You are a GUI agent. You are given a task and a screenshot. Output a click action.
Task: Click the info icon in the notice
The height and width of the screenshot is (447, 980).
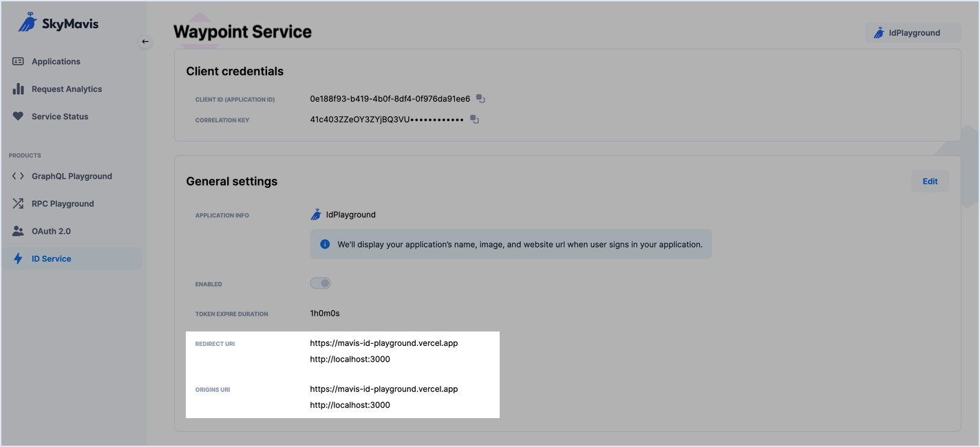(325, 244)
